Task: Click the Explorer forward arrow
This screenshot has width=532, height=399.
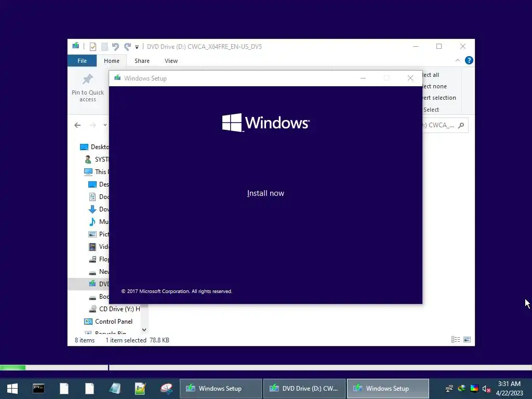Action: point(92,125)
